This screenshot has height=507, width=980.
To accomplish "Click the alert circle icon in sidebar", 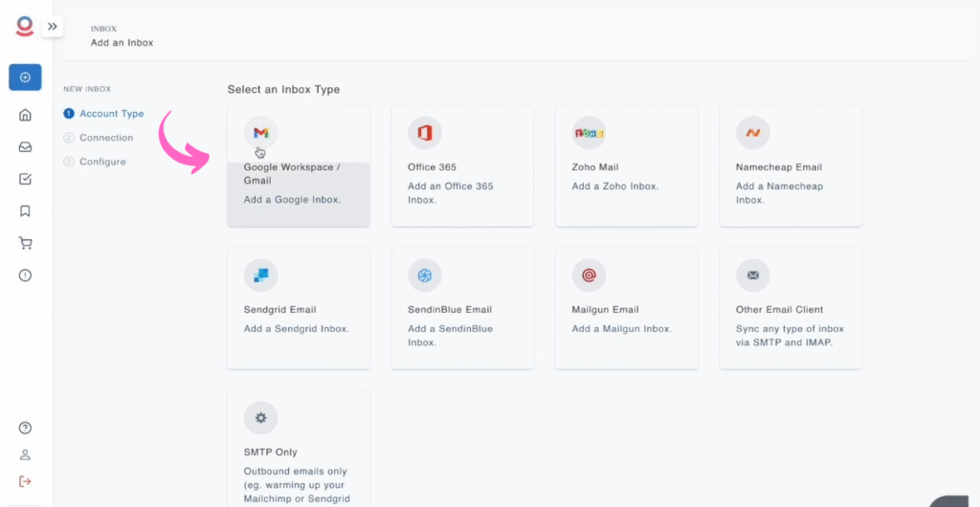I will pos(25,276).
